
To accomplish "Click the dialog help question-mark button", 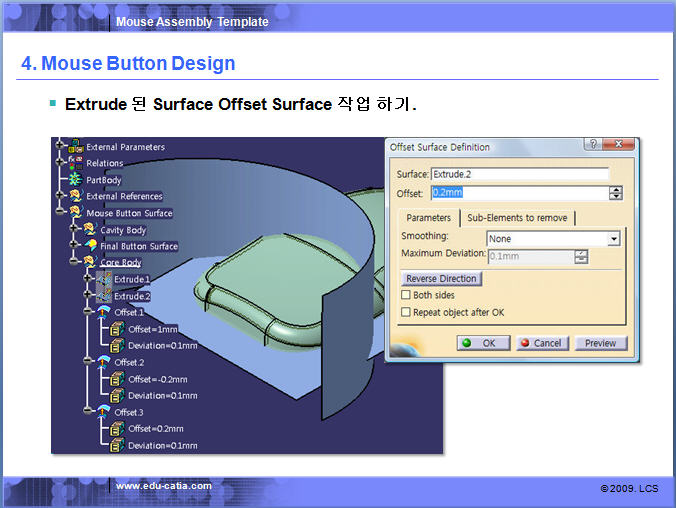I will [593, 146].
